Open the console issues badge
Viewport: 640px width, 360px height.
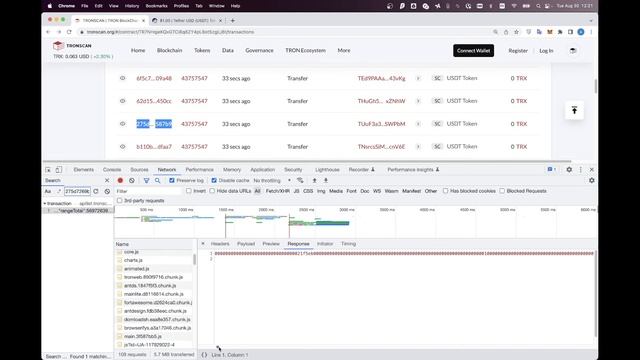click(551, 169)
